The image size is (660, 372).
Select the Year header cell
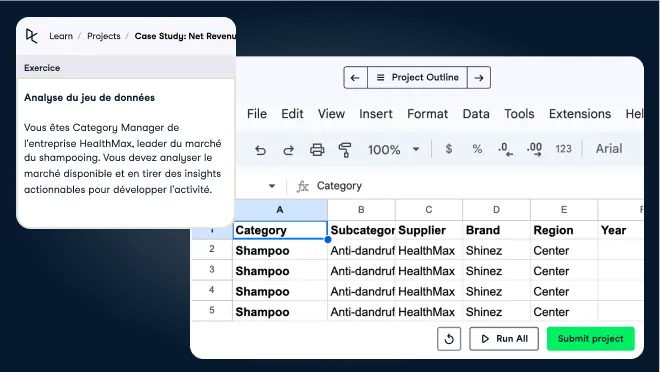620,230
